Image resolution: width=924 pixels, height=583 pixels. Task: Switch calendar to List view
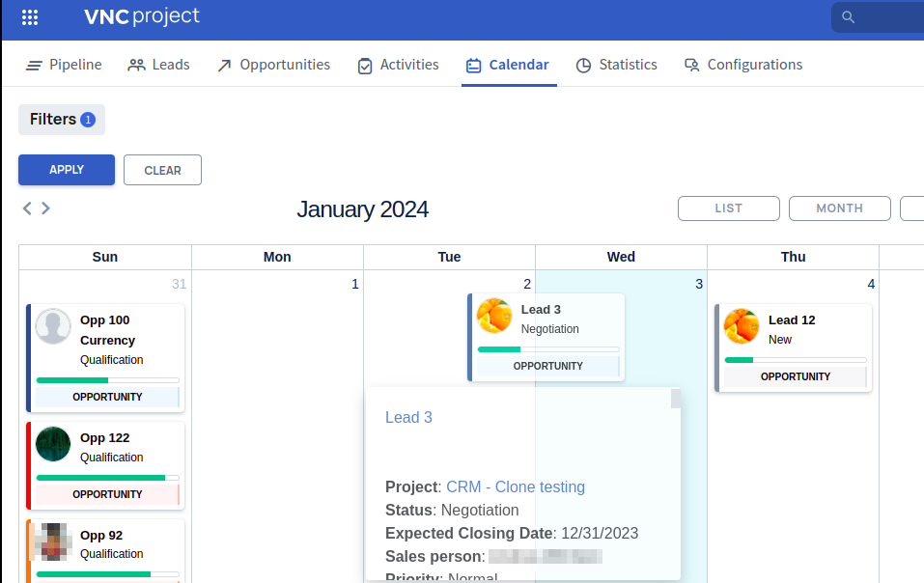728,208
